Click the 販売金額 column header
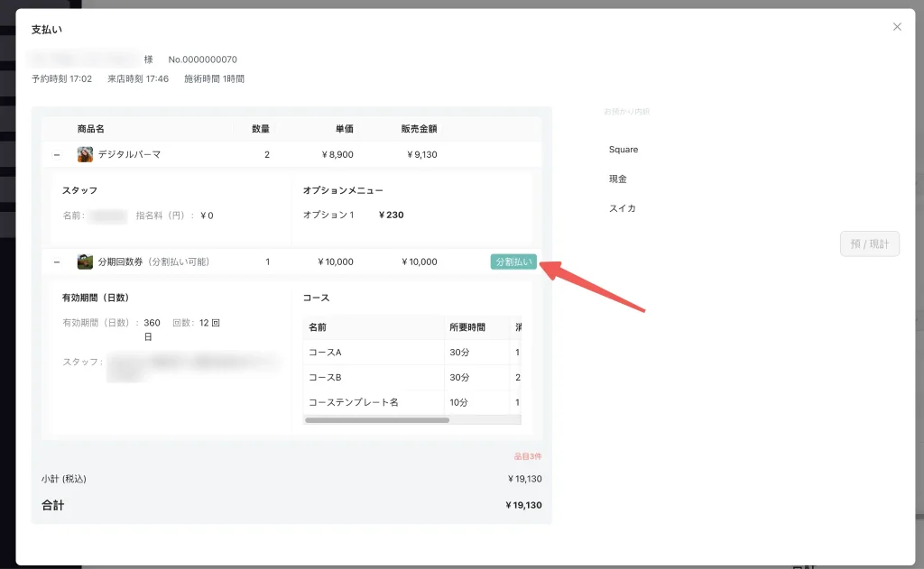 pos(419,129)
